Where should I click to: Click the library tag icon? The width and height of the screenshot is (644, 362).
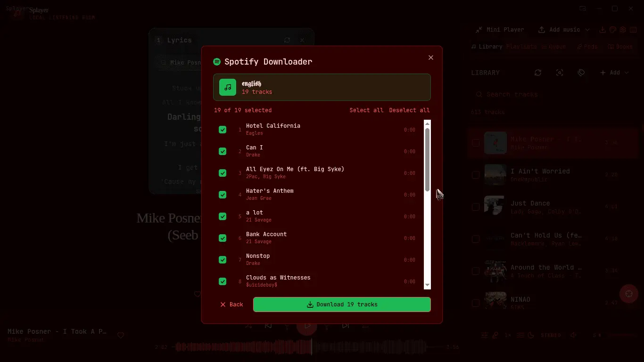pos(581,73)
